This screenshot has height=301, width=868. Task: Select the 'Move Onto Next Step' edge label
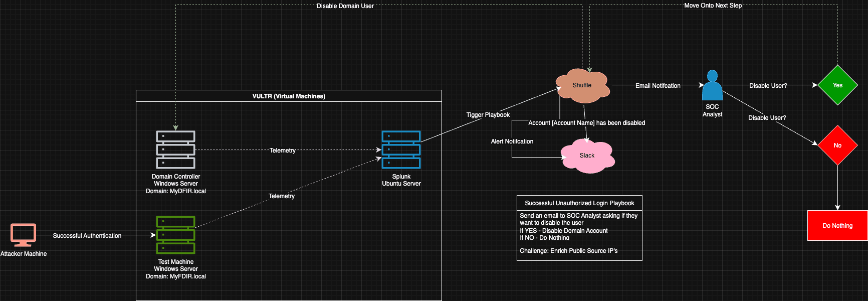713,6
